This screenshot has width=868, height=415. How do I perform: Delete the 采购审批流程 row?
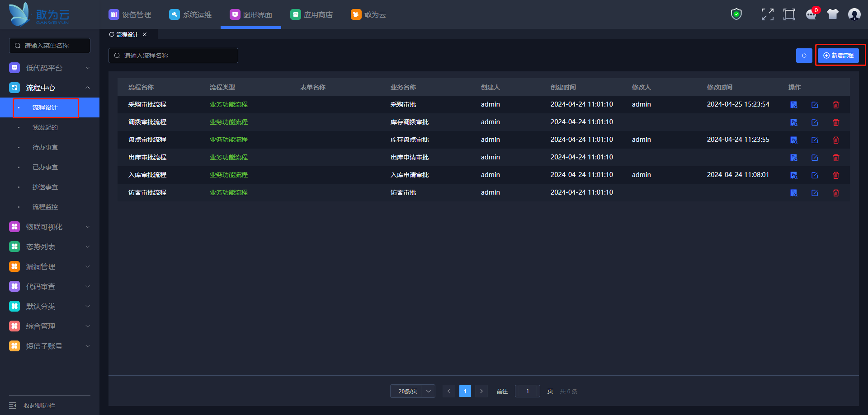(x=836, y=105)
